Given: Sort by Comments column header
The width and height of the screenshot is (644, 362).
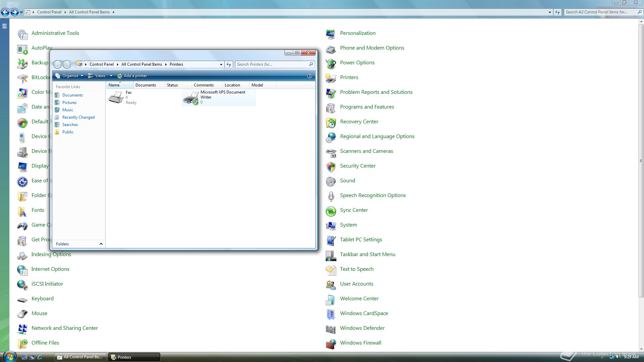Looking at the screenshot, I should click(207, 85).
